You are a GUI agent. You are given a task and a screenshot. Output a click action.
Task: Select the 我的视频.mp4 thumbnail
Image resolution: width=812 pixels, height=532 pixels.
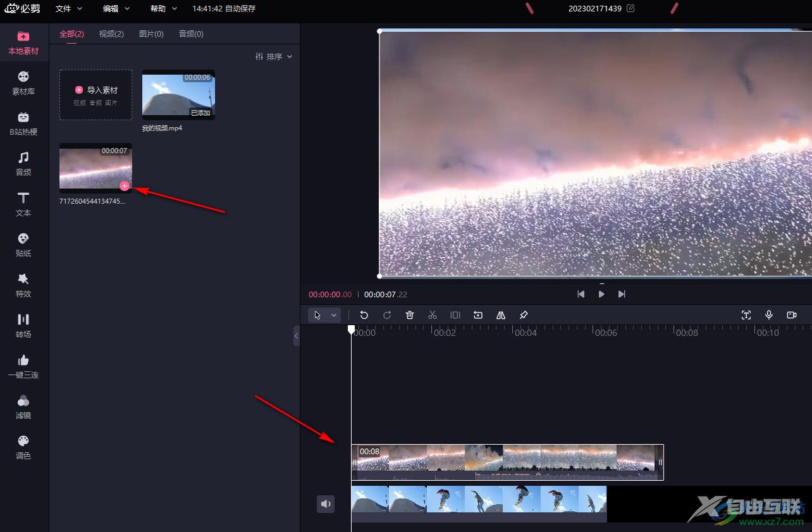point(178,95)
